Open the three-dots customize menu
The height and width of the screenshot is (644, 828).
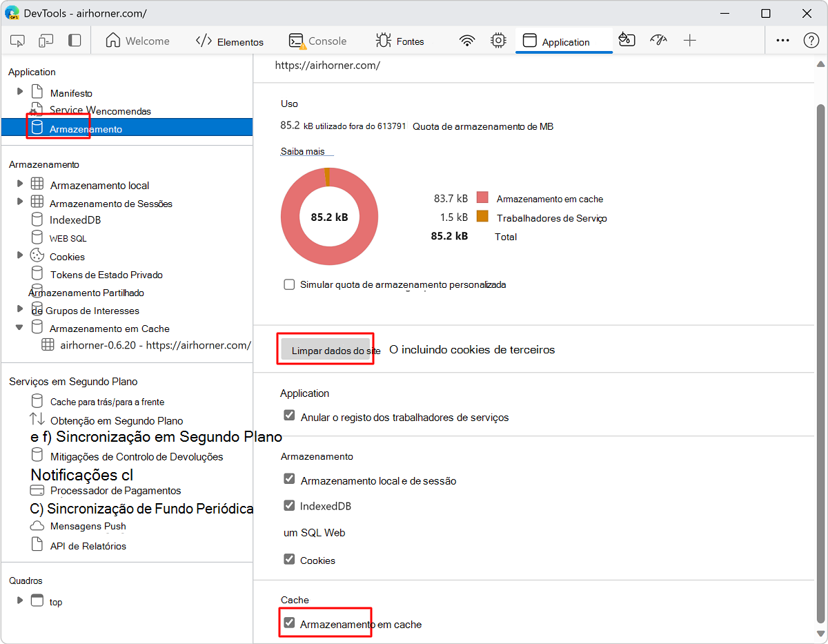[782, 41]
